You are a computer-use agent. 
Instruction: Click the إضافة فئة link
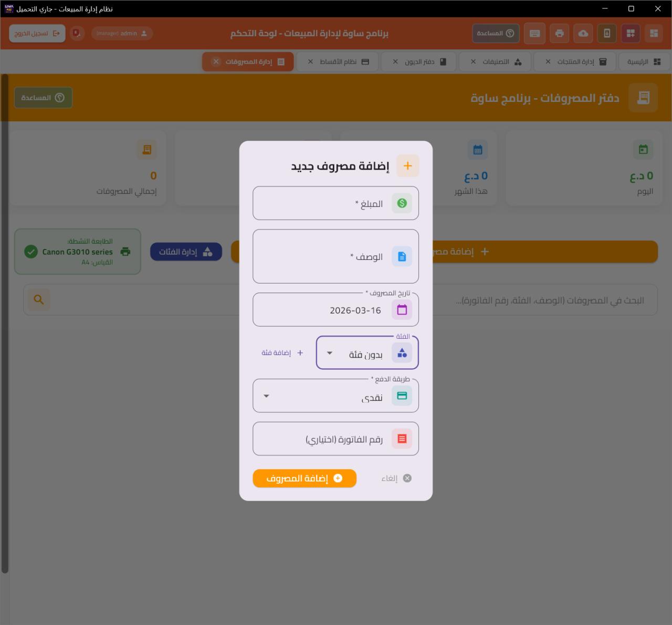282,353
